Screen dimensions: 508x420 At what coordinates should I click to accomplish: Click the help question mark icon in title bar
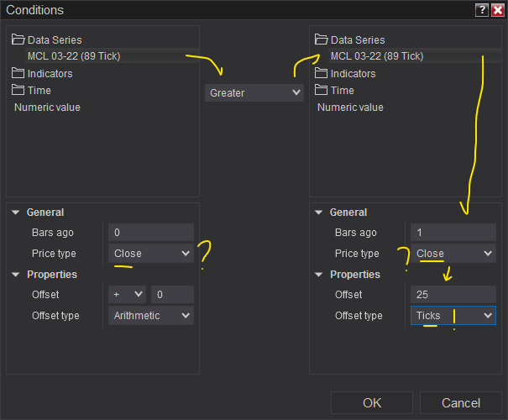click(x=482, y=10)
